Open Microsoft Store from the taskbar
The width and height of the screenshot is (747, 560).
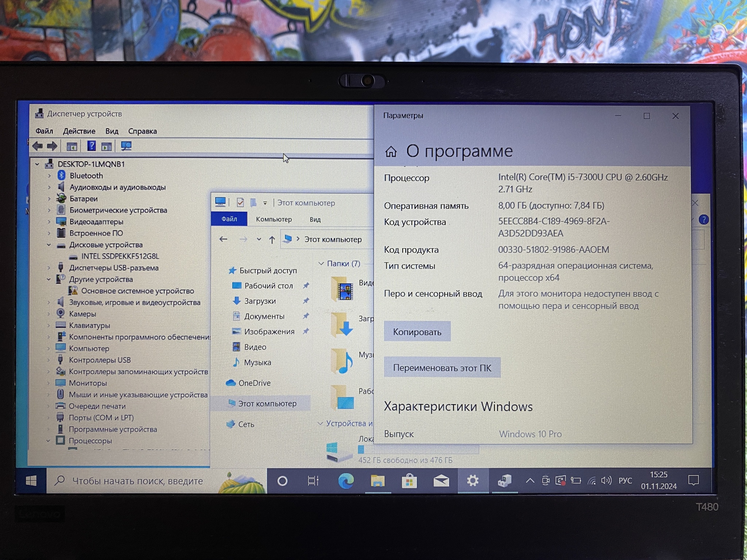click(x=409, y=481)
